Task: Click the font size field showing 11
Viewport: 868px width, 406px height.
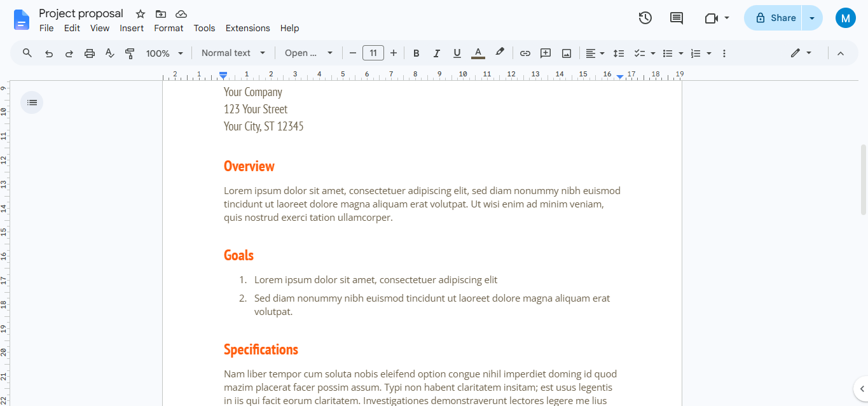Action: point(373,53)
